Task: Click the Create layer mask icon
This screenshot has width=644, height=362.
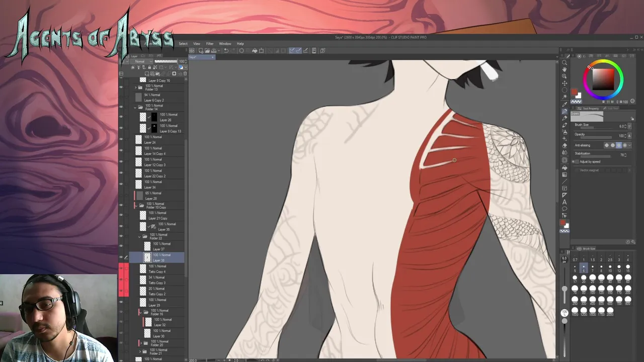Action: click(174, 73)
